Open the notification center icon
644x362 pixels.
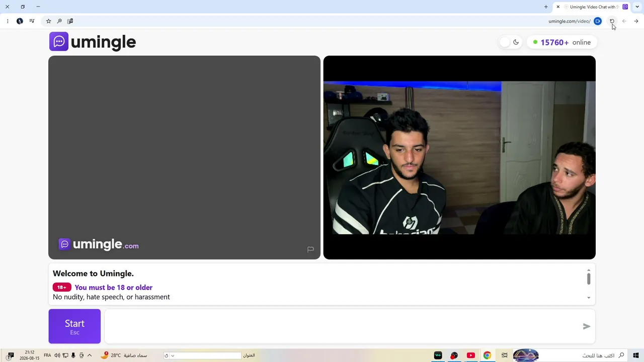(11, 355)
